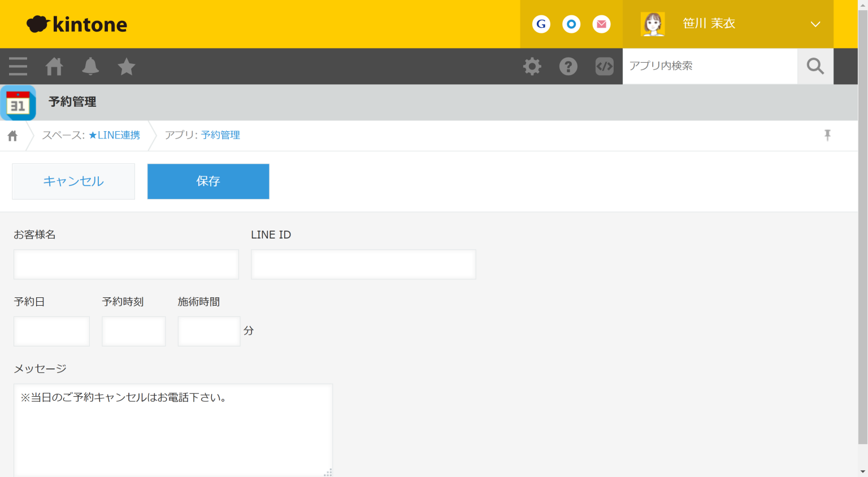The width and height of the screenshot is (868, 477).
Task: Open notifications via the bell icon
Action: [90, 66]
